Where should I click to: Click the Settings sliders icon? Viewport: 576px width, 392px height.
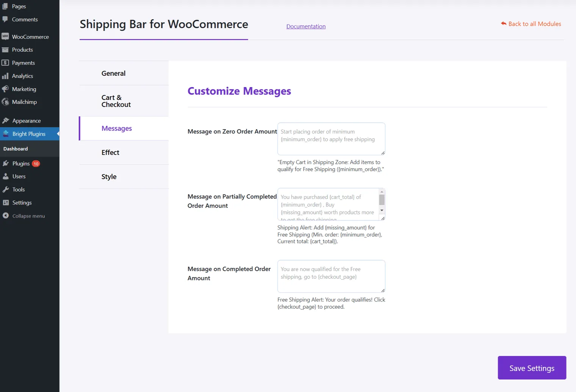tap(6, 203)
